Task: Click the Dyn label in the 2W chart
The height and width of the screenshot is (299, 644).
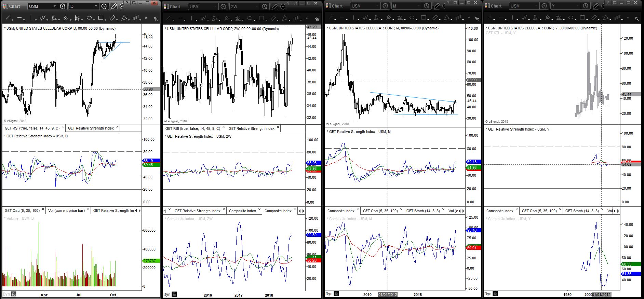Action: pyautogui.click(x=167, y=294)
